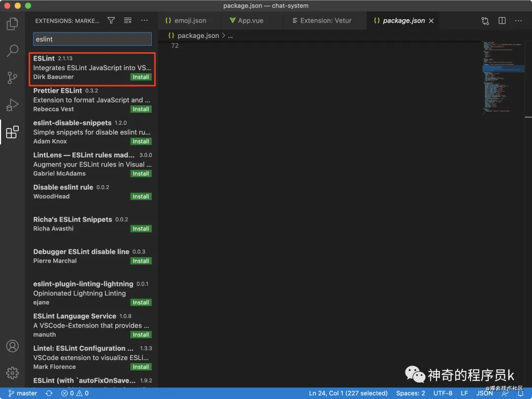Screen dimensions: 532x399
Task: Change file encoding UTF-8
Action: (x=443, y=393)
